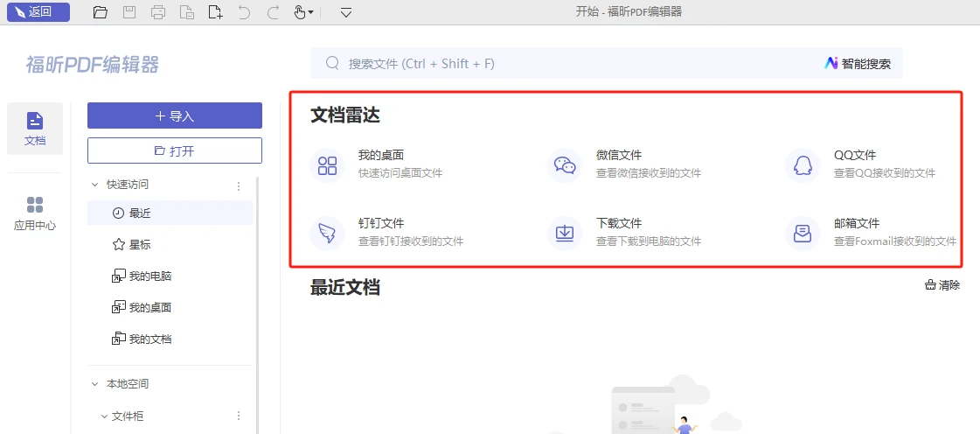This screenshot has width=980, height=434.
Task: Click the 打开 open button
Action: tap(174, 150)
